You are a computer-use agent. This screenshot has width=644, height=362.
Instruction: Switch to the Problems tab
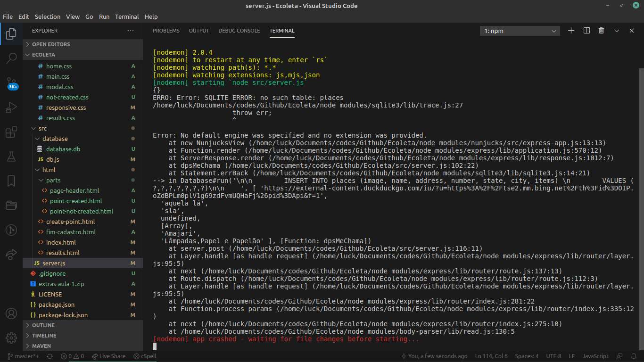166,31
